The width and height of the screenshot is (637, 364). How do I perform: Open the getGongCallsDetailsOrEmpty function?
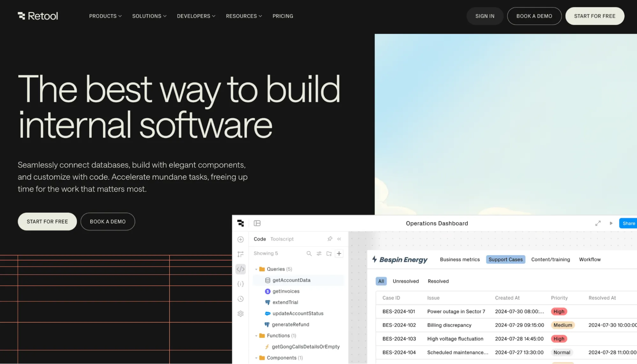[306, 347]
